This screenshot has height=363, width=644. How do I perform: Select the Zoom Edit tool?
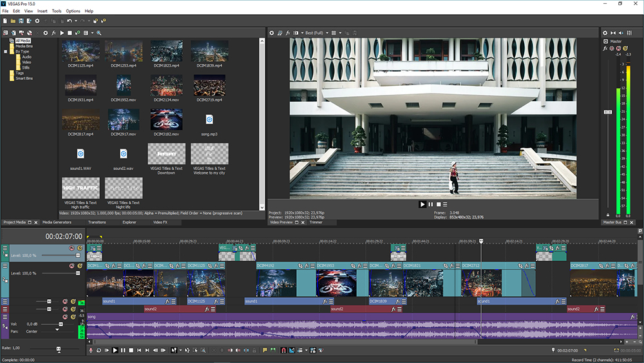(204, 350)
